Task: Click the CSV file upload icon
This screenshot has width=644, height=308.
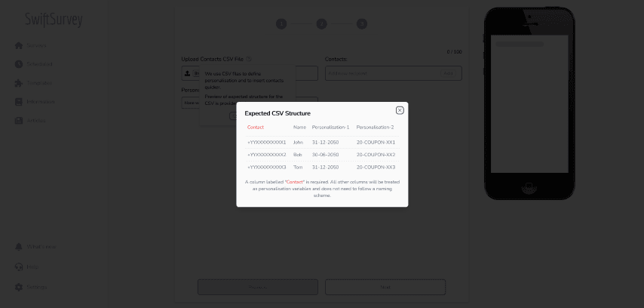Action: point(188,73)
